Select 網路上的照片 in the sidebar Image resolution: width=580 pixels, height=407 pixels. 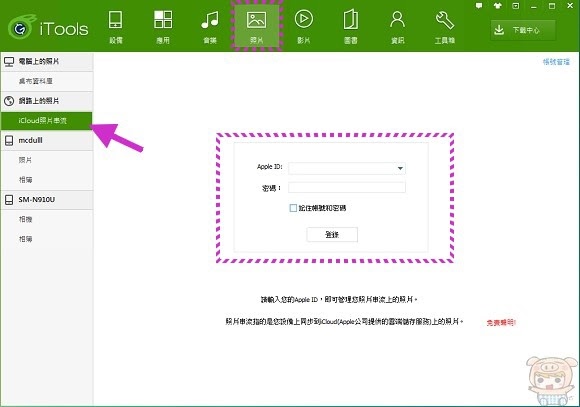pos(47,101)
